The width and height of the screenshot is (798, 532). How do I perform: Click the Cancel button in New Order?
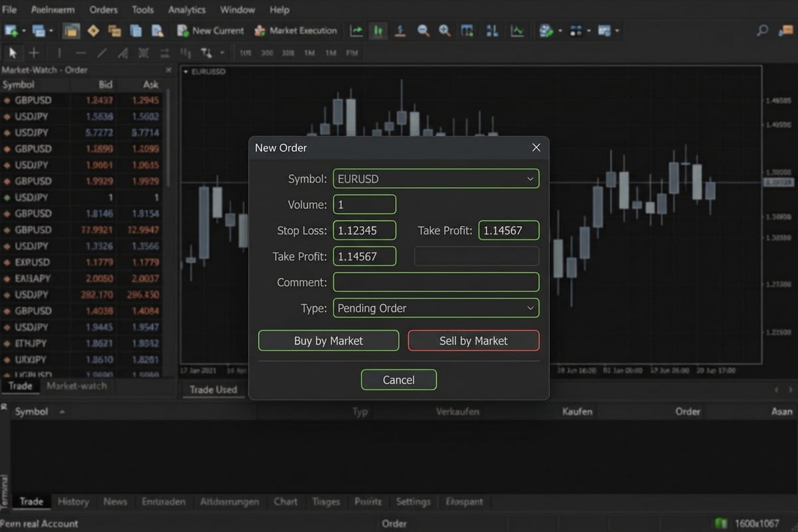tap(399, 380)
